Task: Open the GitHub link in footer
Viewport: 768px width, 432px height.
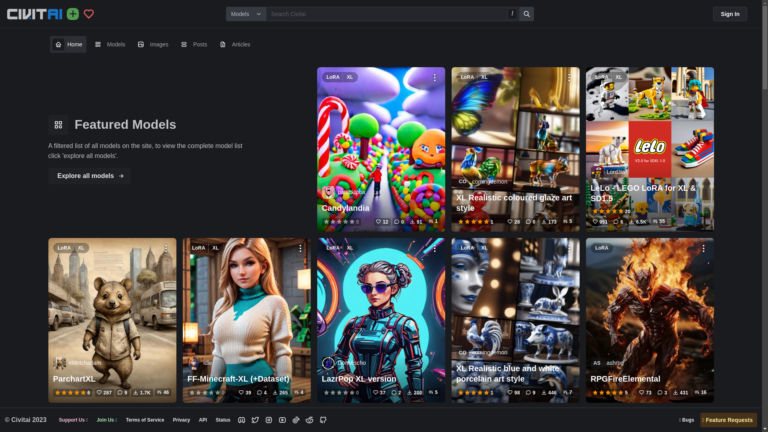Action: (322, 420)
